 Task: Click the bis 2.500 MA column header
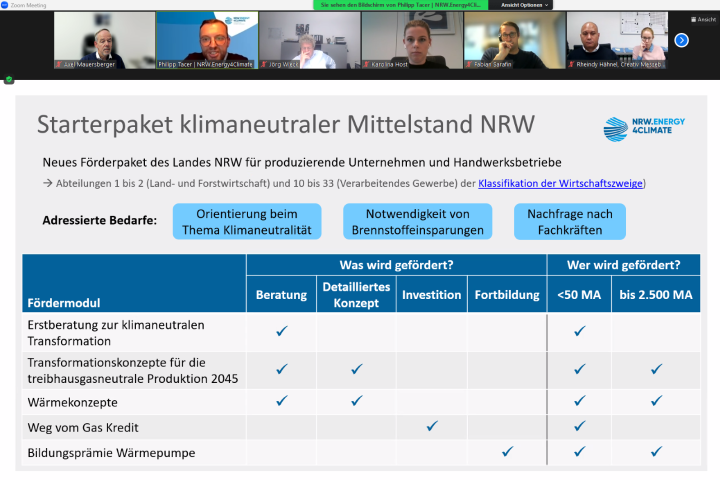click(656, 295)
